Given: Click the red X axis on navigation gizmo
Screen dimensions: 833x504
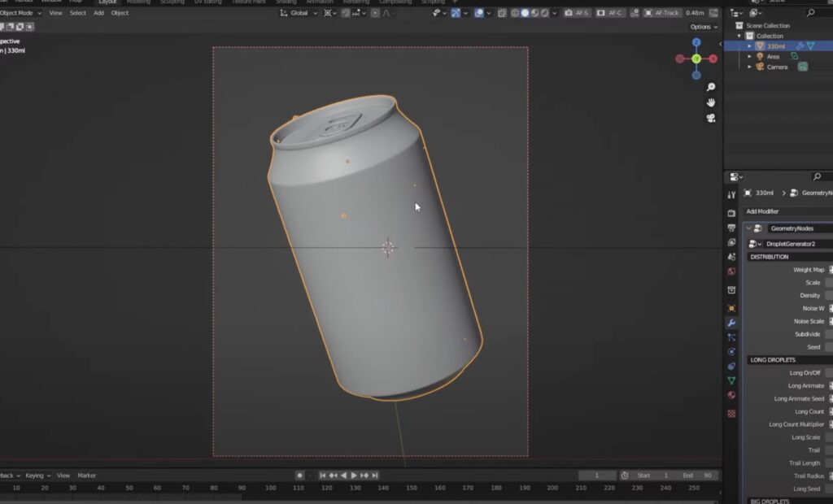Looking at the screenshot, I should pos(713,59).
